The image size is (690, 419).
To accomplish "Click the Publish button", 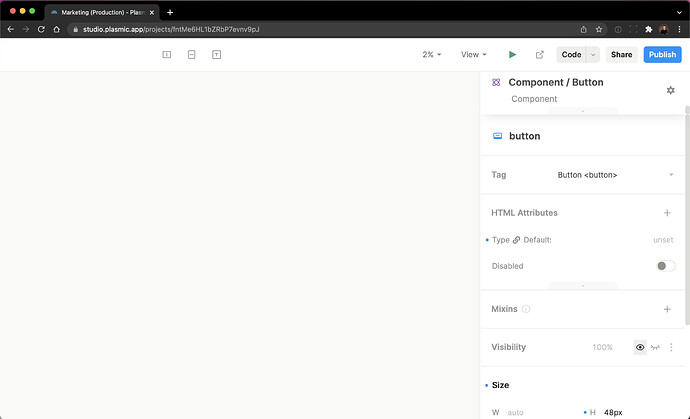I will 662,55.
